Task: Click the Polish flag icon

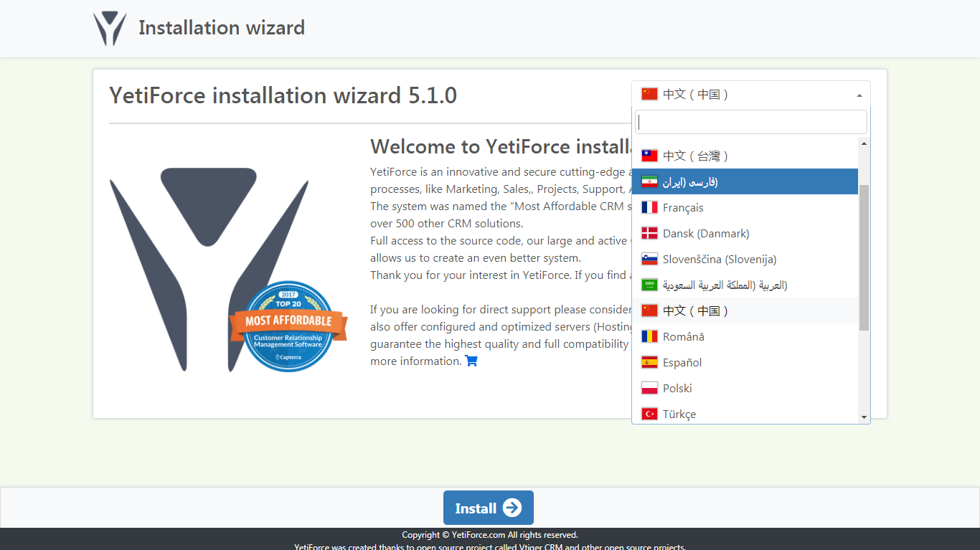Action: click(x=649, y=388)
